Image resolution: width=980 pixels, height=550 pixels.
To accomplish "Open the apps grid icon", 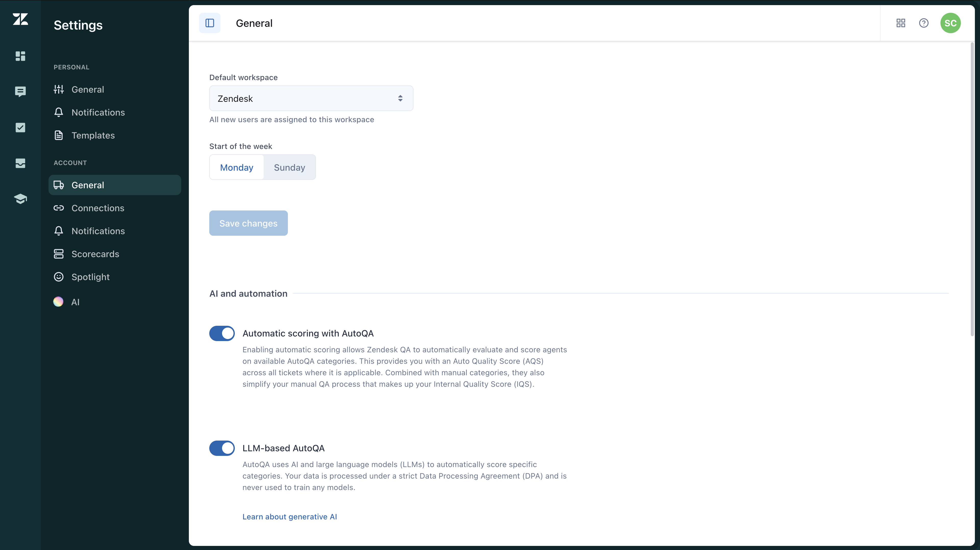I will coord(900,23).
